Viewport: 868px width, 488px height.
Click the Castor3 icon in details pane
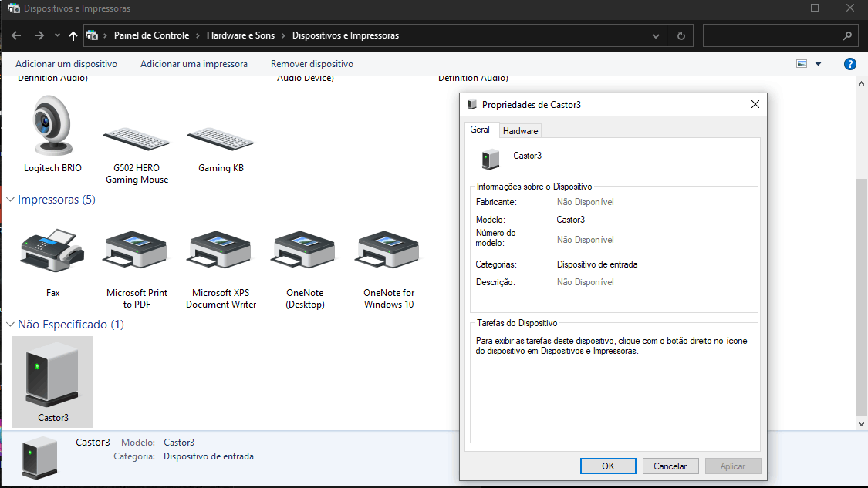[x=39, y=457]
